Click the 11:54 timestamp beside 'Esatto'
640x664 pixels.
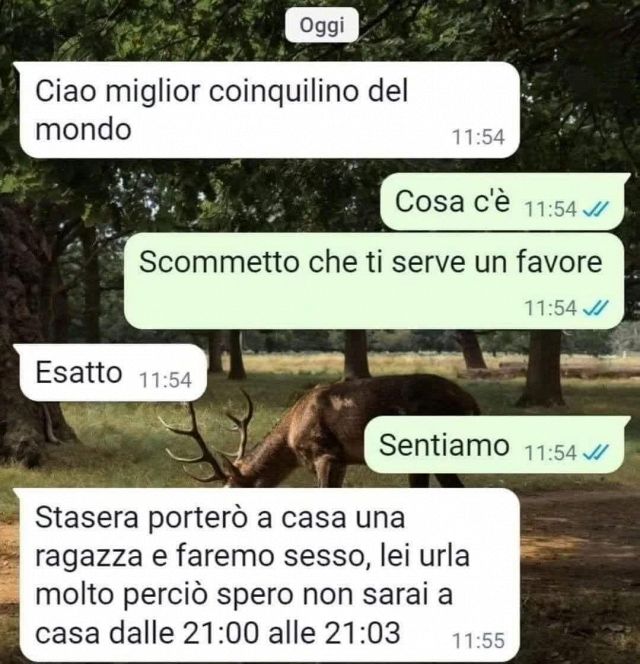click(x=166, y=380)
